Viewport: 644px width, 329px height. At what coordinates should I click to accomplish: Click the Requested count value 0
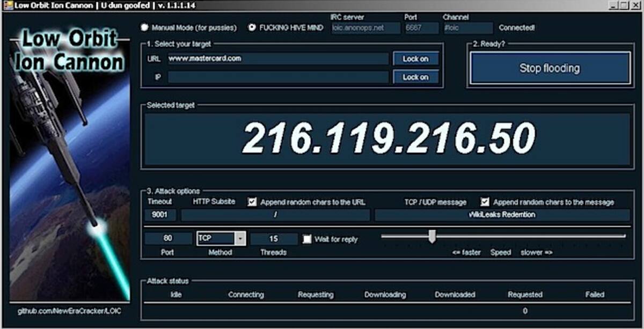tap(525, 311)
